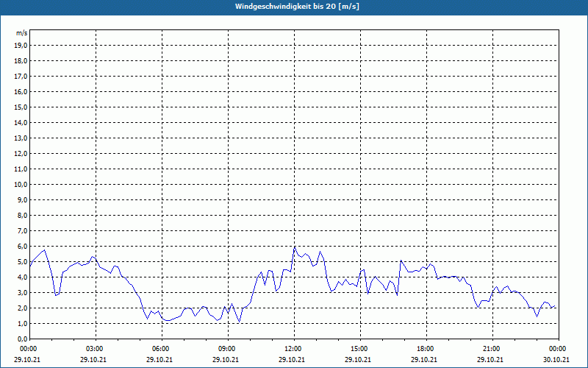Click the '7,0' y-axis label
Viewport: 588px width, 368px height.
[x=22, y=230]
